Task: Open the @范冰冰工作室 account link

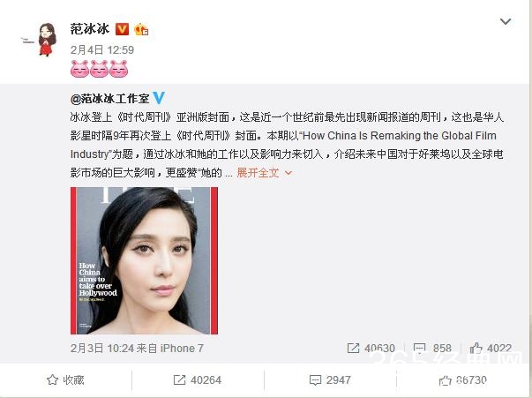Action: click(x=110, y=99)
